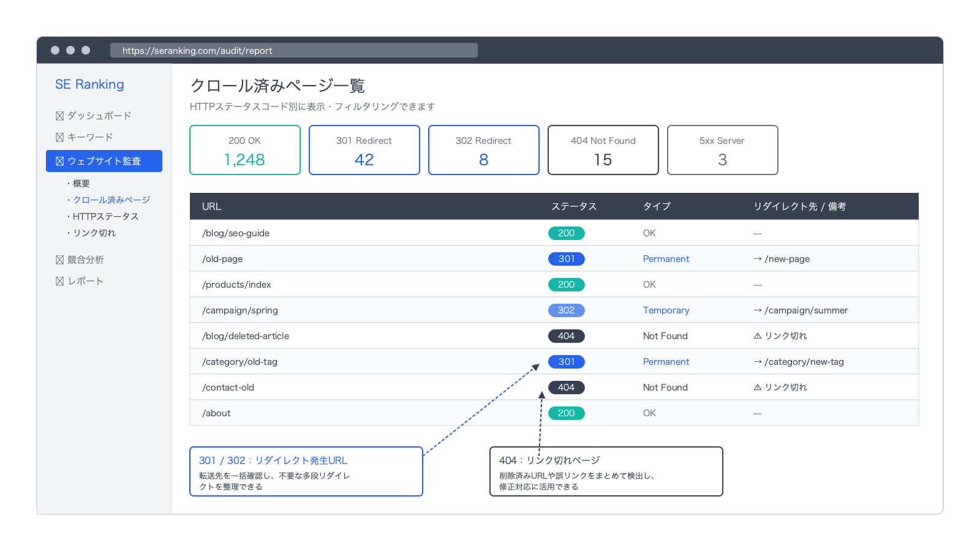Filter by 5xx Server card
980x551 pixels.
click(x=723, y=150)
